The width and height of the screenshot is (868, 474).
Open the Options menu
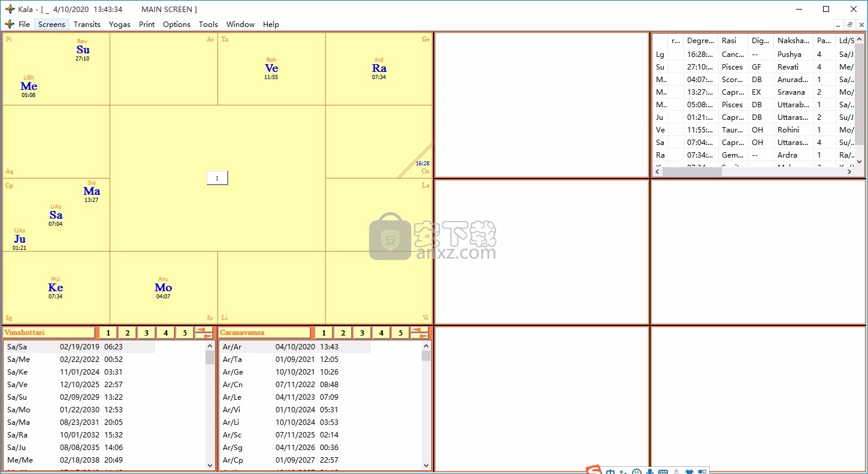click(x=177, y=25)
